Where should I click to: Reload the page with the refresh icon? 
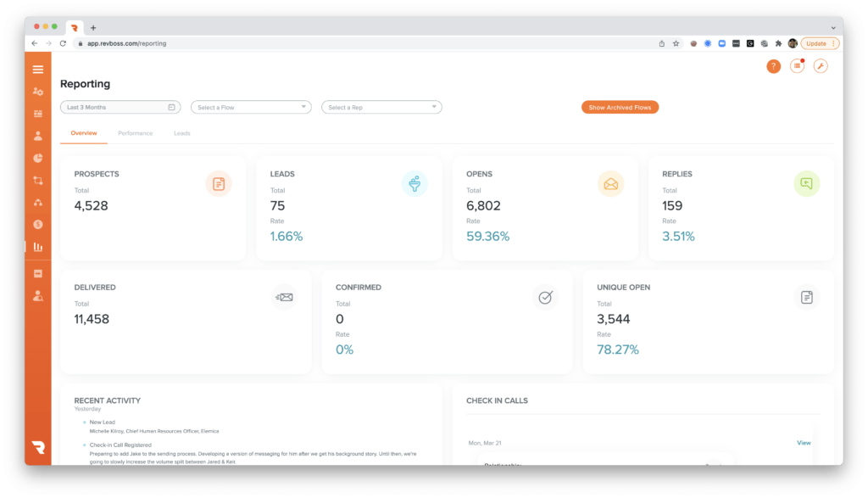pos(63,43)
